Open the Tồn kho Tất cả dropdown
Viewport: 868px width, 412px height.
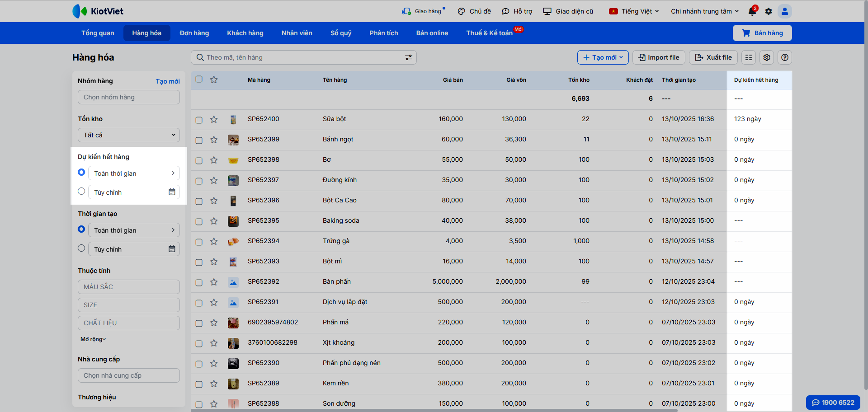129,135
